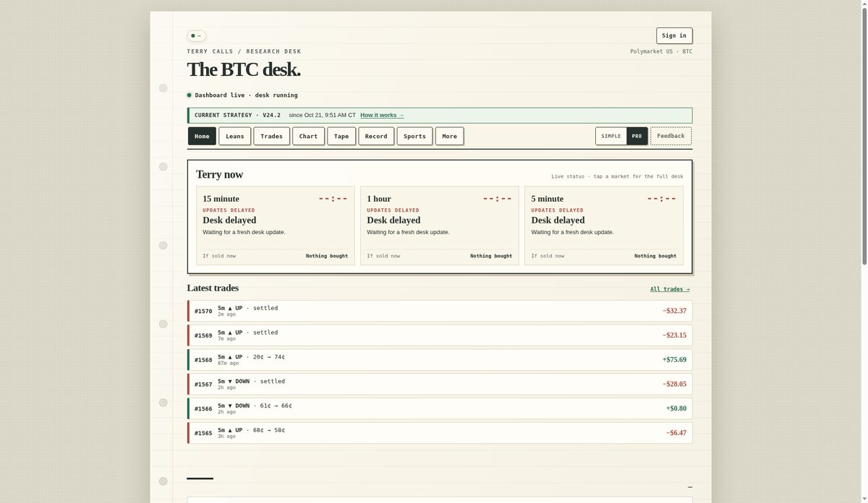This screenshot has width=868, height=503.
Task: Click the "since Oct 21, 9:51 AM CT" text
Action: 322,115
